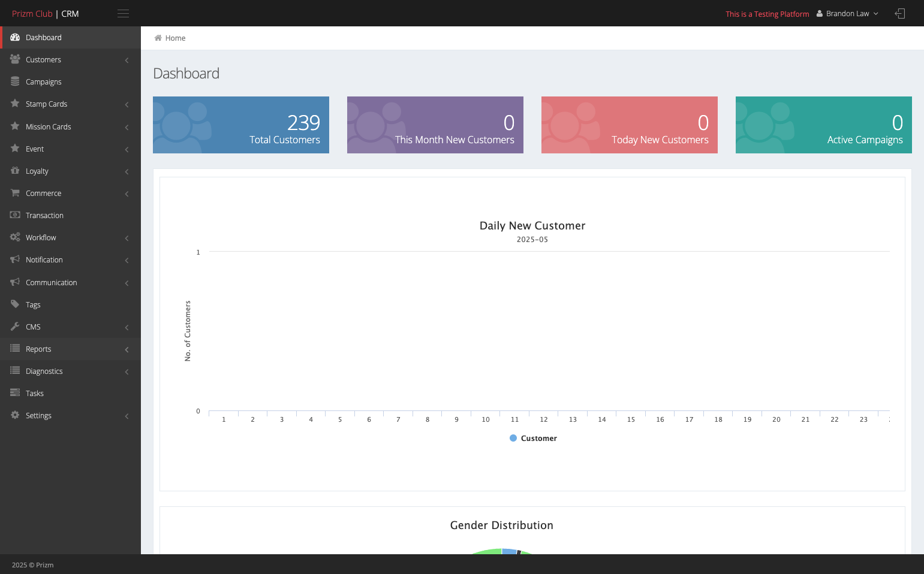The height and width of the screenshot is (574, 924).
Task: Click the 'No. of Customers' axis label
Action: [x=188, y=331]
